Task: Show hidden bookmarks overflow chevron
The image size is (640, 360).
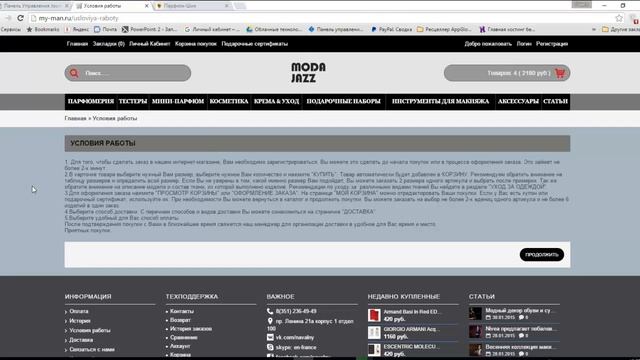Action: (x=593, y=29)
